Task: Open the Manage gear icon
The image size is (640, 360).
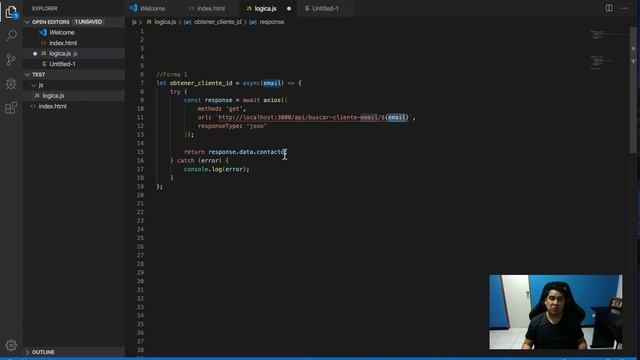Action: 11,345
